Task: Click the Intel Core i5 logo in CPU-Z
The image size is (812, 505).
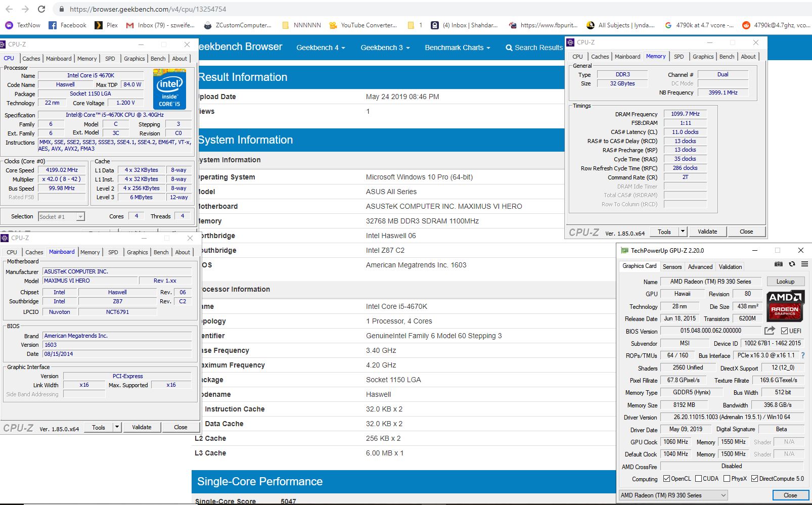Action: (169, 89)
